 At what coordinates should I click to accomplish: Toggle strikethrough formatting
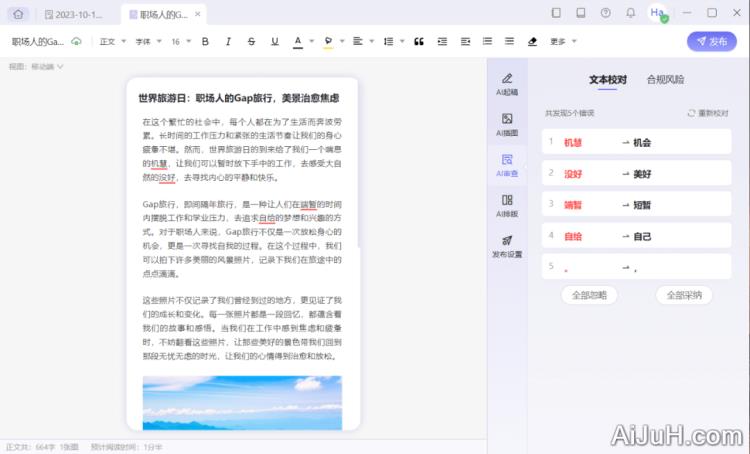coord(250,41)
